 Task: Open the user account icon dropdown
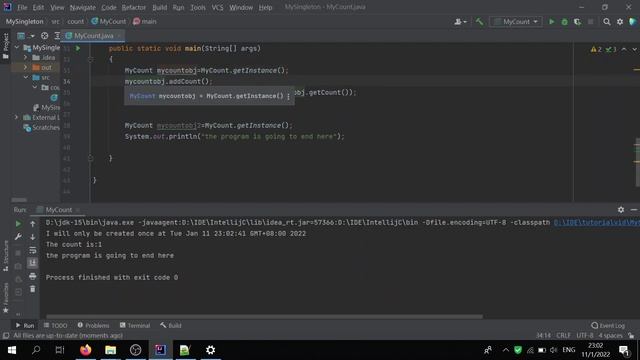[460, 22]
